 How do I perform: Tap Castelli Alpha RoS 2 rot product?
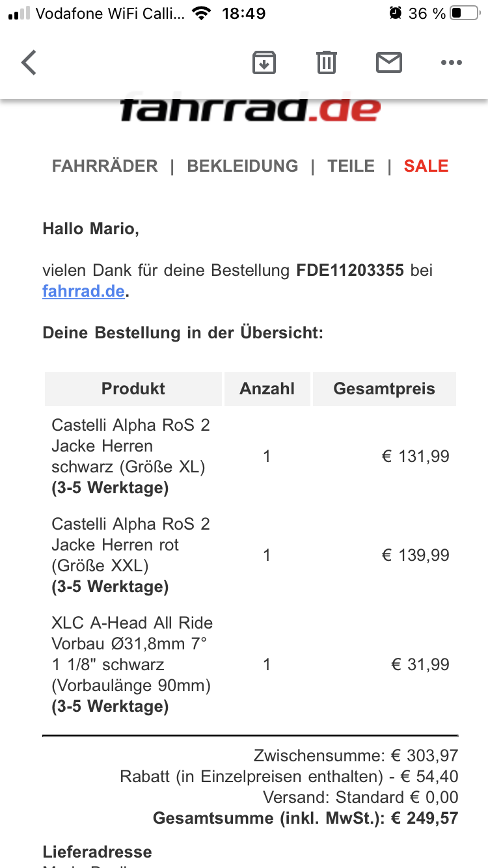point(131,545)
